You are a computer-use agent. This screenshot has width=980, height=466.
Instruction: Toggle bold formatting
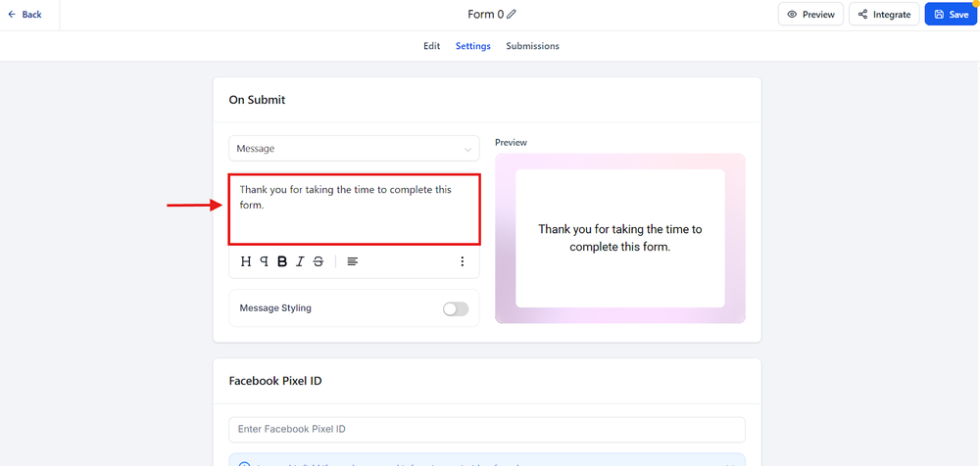pos(282,261)
